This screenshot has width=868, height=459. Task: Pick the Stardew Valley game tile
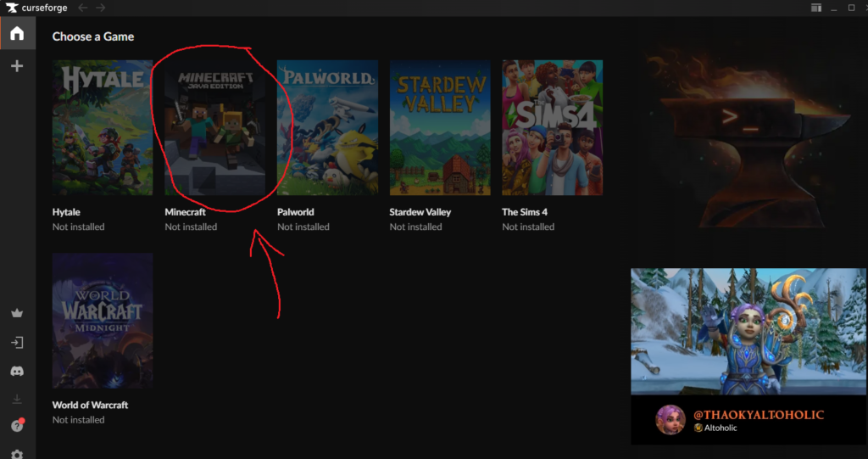click(440, 127)
